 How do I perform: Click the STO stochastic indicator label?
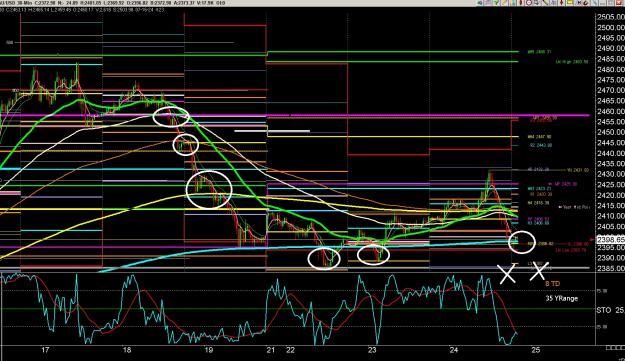[603, 310]
